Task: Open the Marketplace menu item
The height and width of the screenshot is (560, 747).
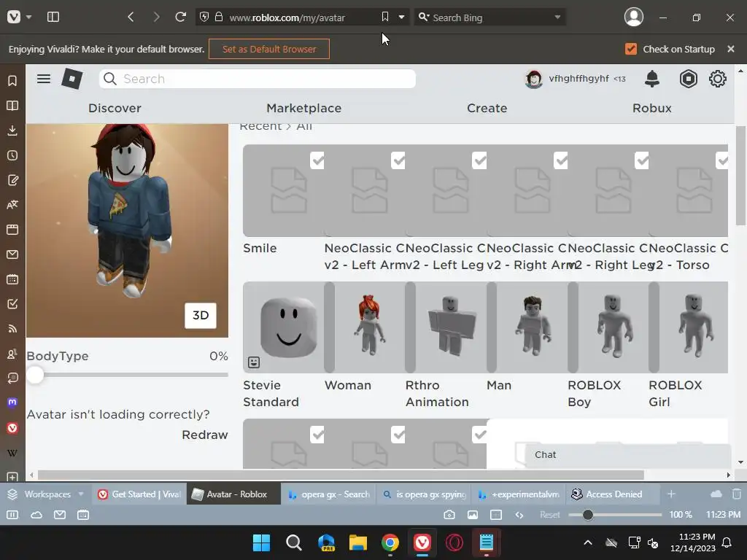Action: [x=304, y=108]
